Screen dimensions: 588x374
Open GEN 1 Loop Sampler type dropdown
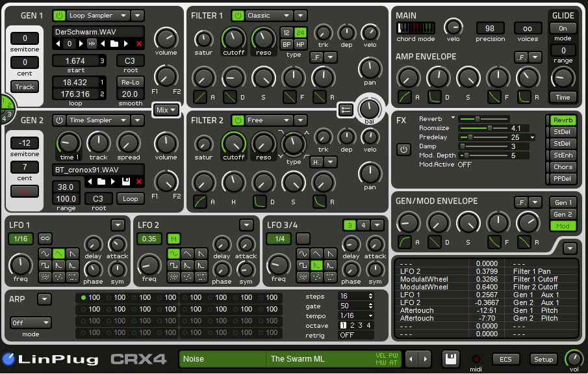pos(98,16)
